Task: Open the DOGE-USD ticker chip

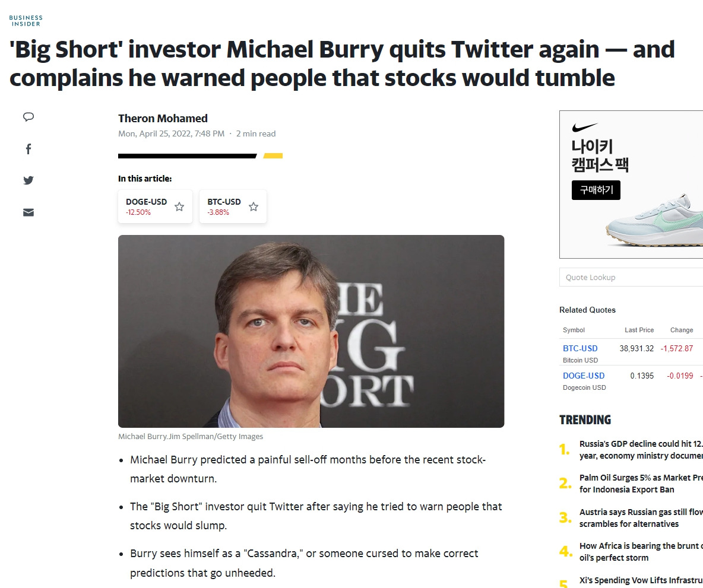Action: (155, 206)
